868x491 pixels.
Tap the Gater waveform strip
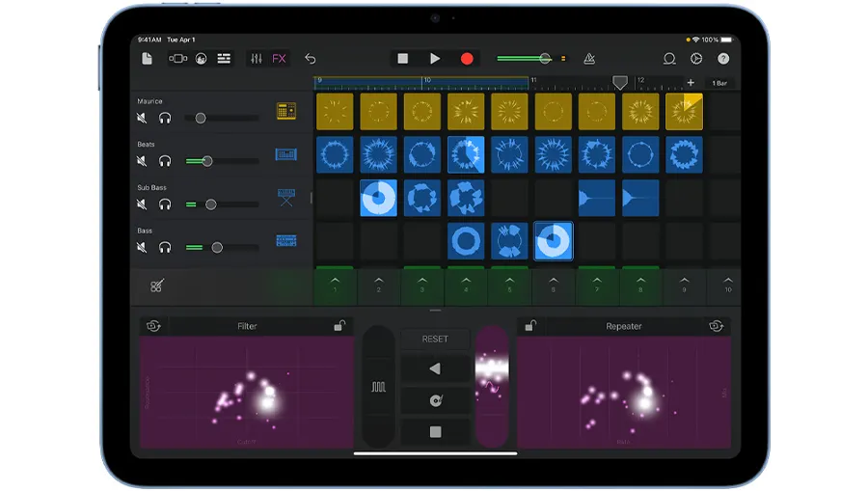click(x=379, y=387)
